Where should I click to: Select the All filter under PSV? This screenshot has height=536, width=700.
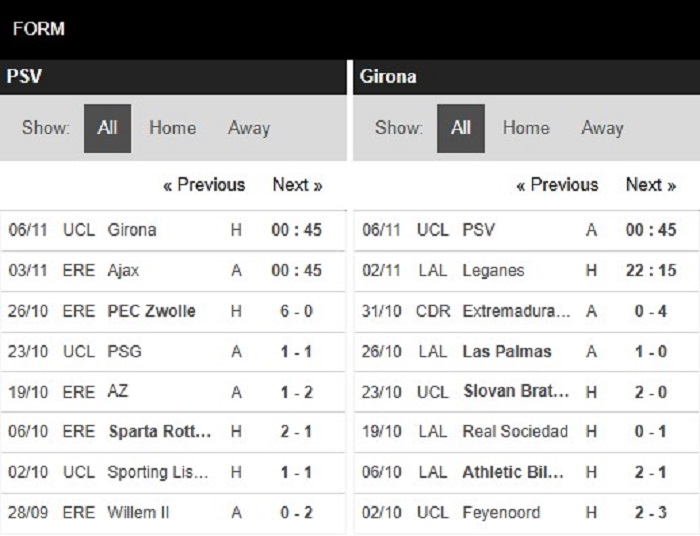pos(108,128)
